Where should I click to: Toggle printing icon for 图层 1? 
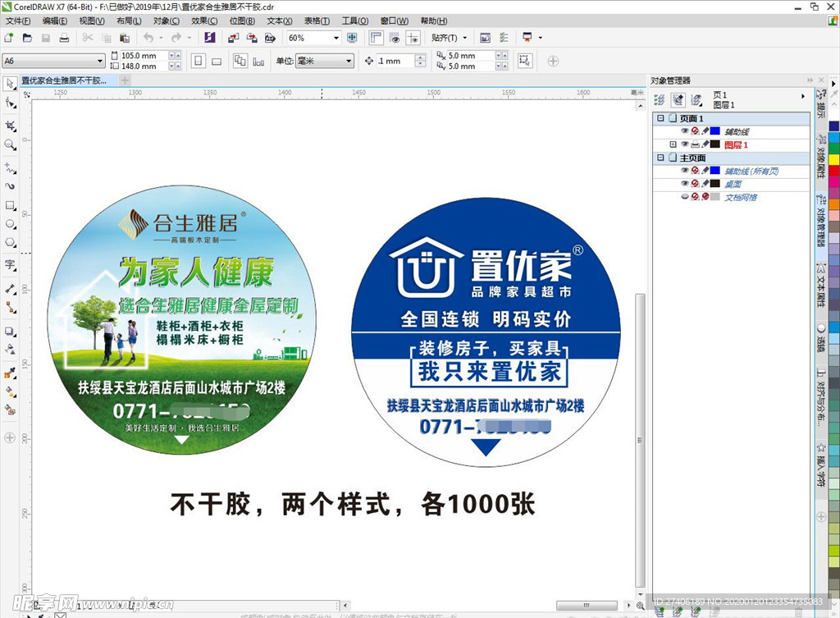click(695, 144)
